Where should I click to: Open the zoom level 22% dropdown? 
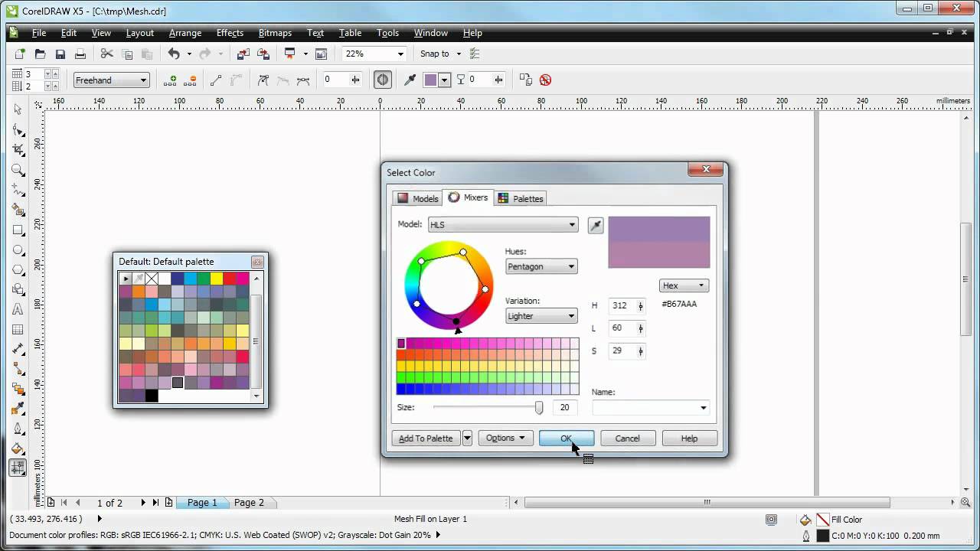[400, 54]
